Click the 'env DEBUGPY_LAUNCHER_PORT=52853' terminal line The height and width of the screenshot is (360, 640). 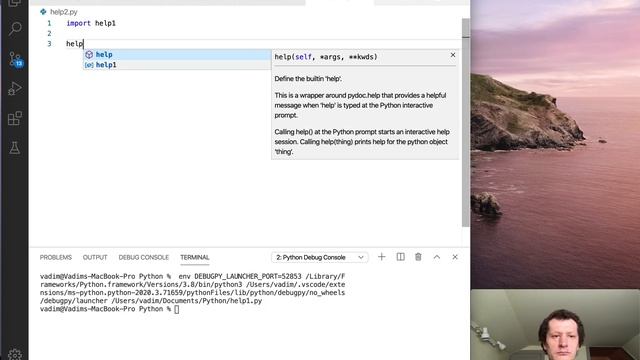pos(192,276)
